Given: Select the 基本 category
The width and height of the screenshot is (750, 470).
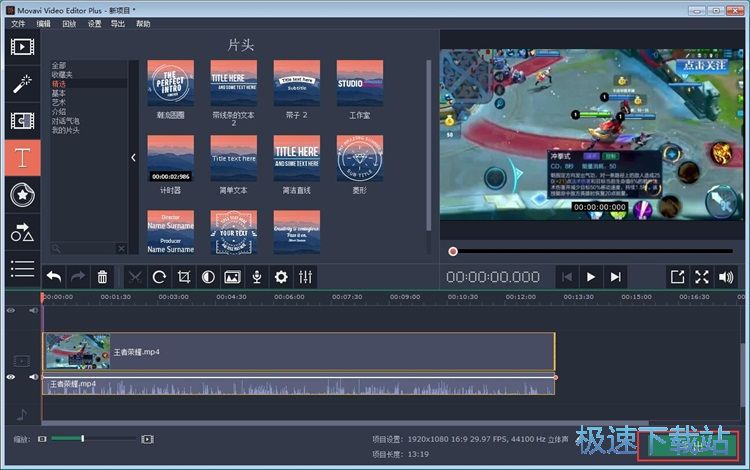Looking at the screenshot, I should [x=58, y=93].
